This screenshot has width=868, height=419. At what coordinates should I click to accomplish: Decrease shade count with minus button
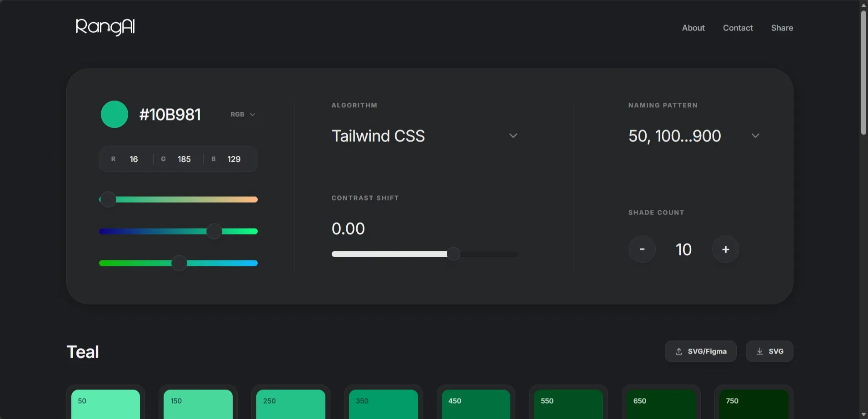coord(642,249)
